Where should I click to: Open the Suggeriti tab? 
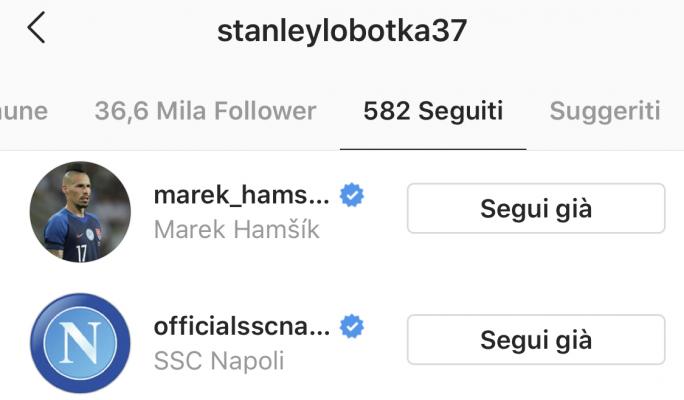tap(605, 111)
